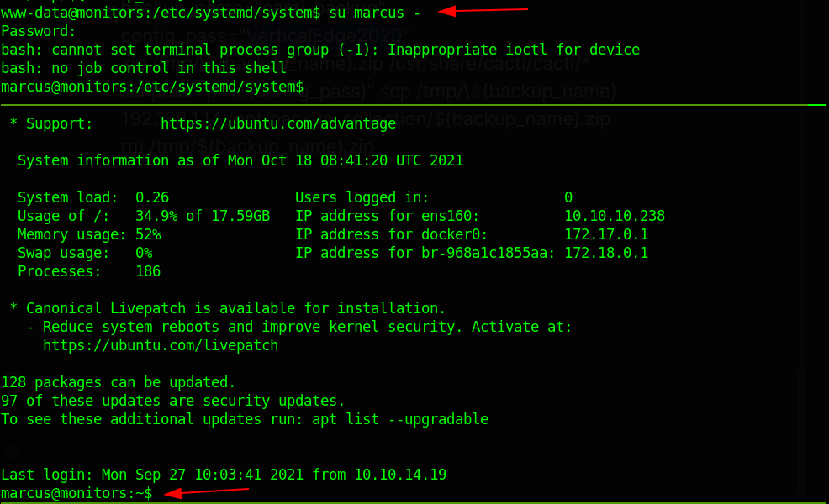Viewport: 829px width, 504px height.
Task: Click the Last login IP 10.10.14.19
Action: coord(400,475)
